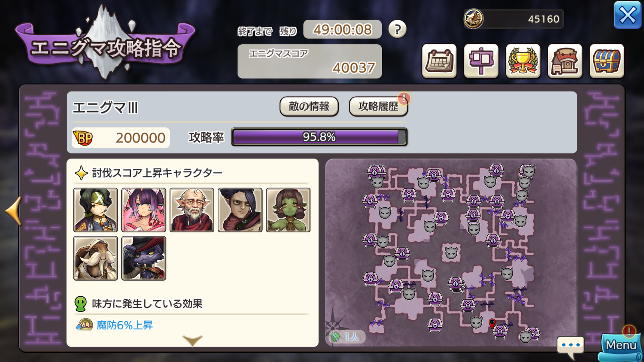The height and width of the screenshot is (362, 644).
Task: Click the 95.8% 攻略率 progress bar
Action: point(319,137)
